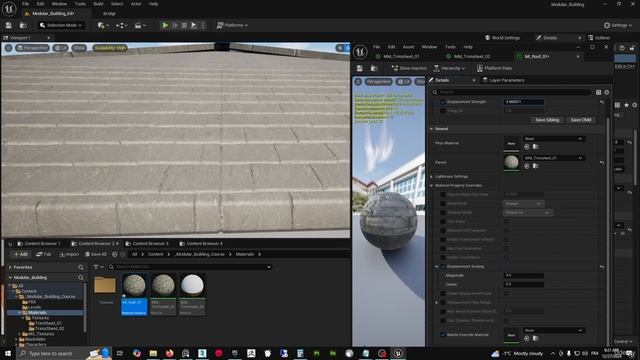Click browse-to-asset icon under Phys Material
The width and height of the screenshot is (640, 360).
click(536, 147)
